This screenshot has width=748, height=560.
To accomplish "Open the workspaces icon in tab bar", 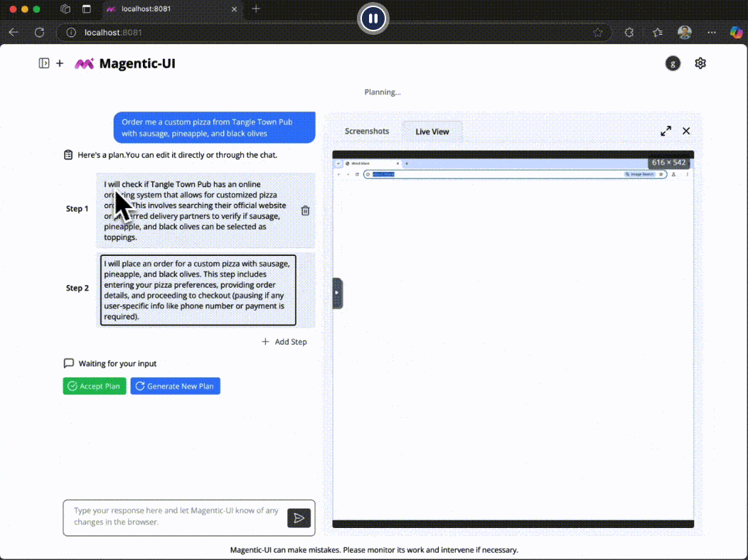I will [x=65, y=9].
